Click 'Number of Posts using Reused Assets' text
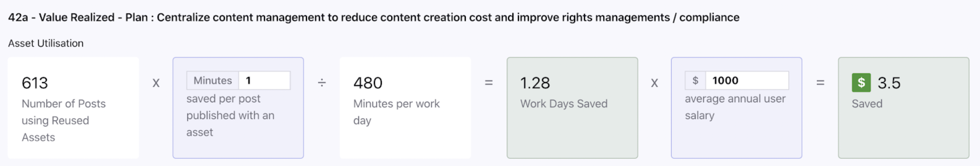Image resolution: width=980 pixels, height=166 pixels. tap(64, 120)
